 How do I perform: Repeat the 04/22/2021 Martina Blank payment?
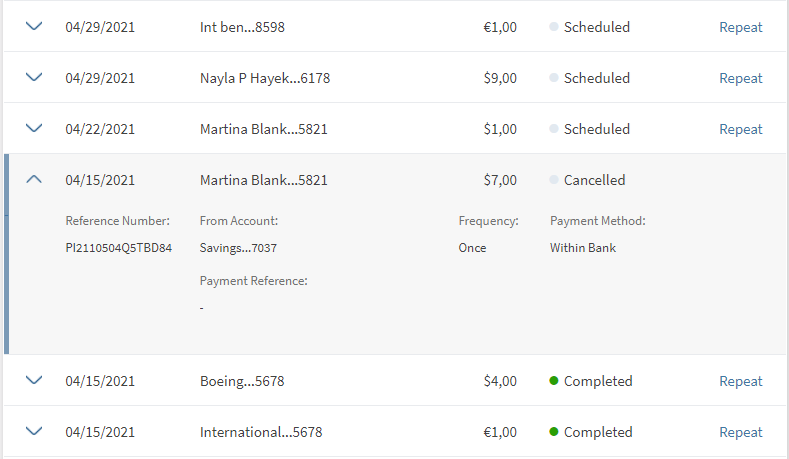740,129
